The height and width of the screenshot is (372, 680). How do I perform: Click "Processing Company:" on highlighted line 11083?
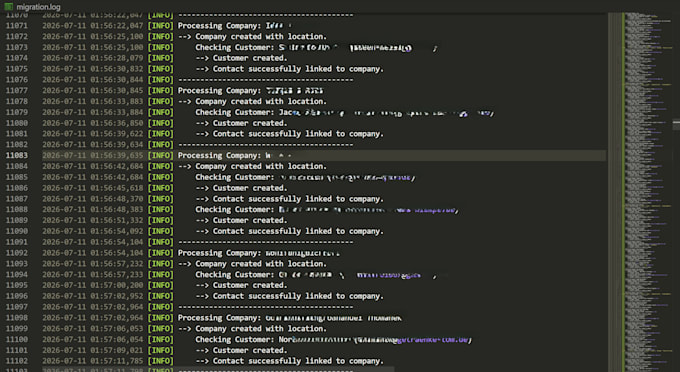(219, 156)
